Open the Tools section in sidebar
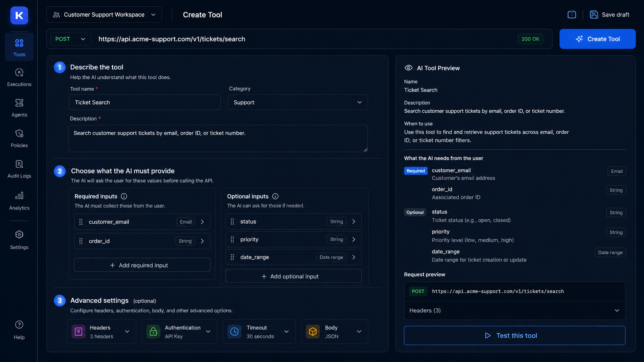644x362 pixels. [x=19, y=47]
